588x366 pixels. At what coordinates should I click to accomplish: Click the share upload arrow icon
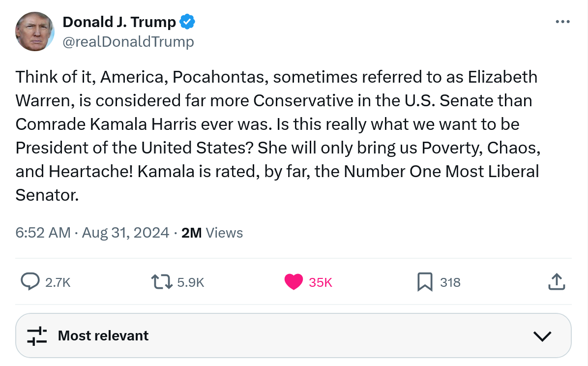[x=556, y=282]
